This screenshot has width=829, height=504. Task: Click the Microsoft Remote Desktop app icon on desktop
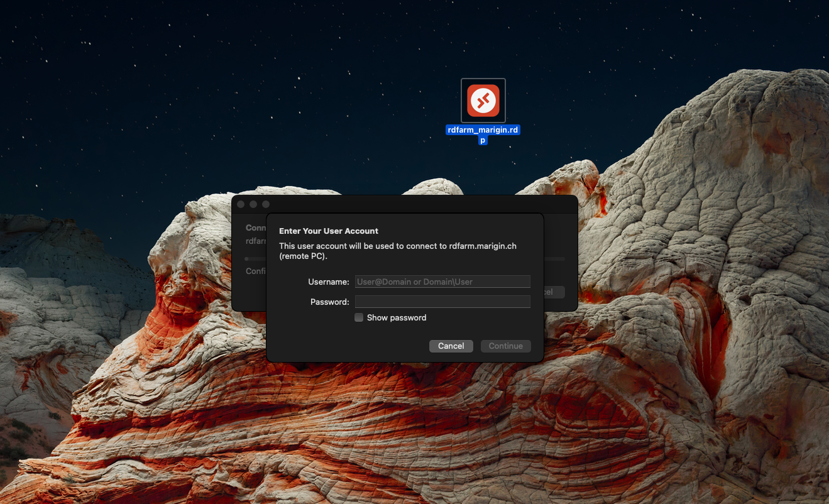coord(483,101)
